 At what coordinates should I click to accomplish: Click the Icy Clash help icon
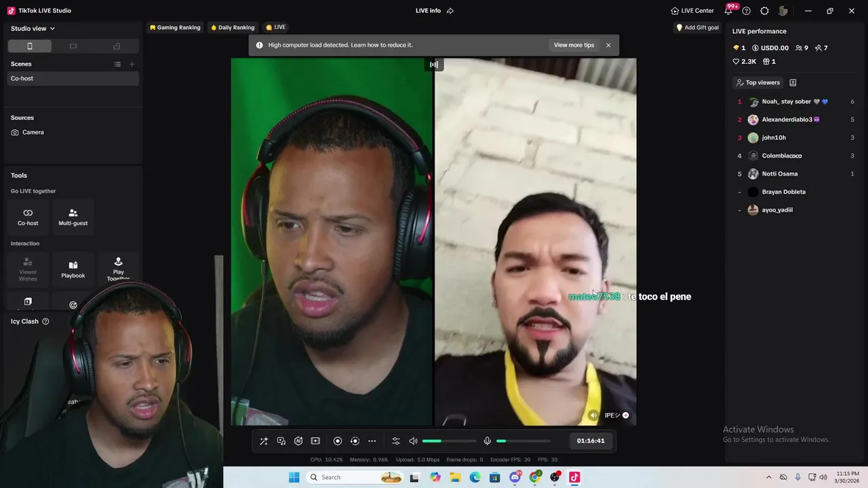45,321
